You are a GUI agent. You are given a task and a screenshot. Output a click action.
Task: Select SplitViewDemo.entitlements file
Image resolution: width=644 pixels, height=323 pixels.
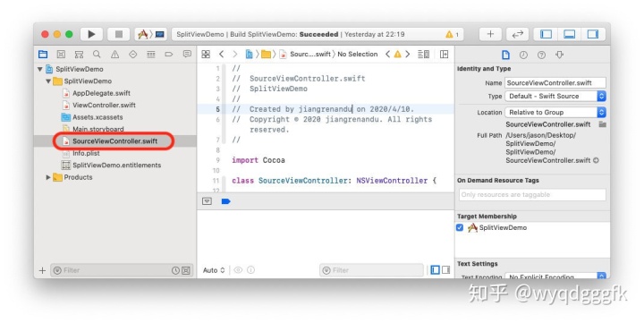116,166
